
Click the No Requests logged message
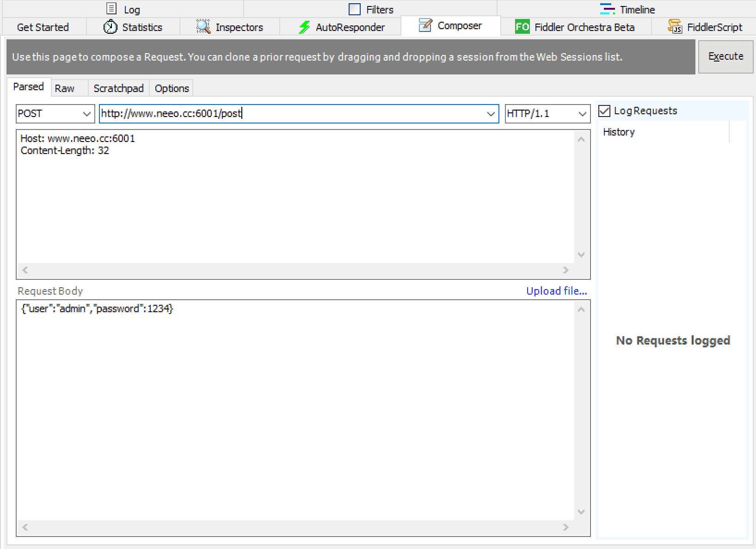673,340
